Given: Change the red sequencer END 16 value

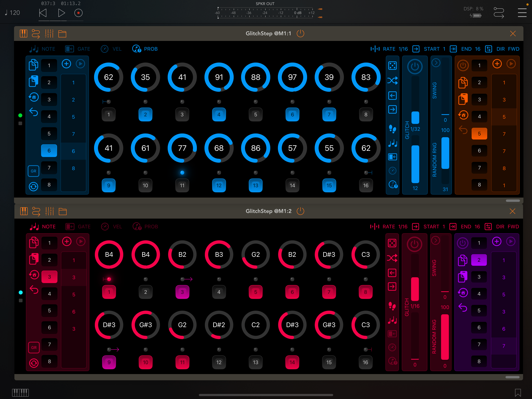Looking at the screenshot, I should pos(465,227).
